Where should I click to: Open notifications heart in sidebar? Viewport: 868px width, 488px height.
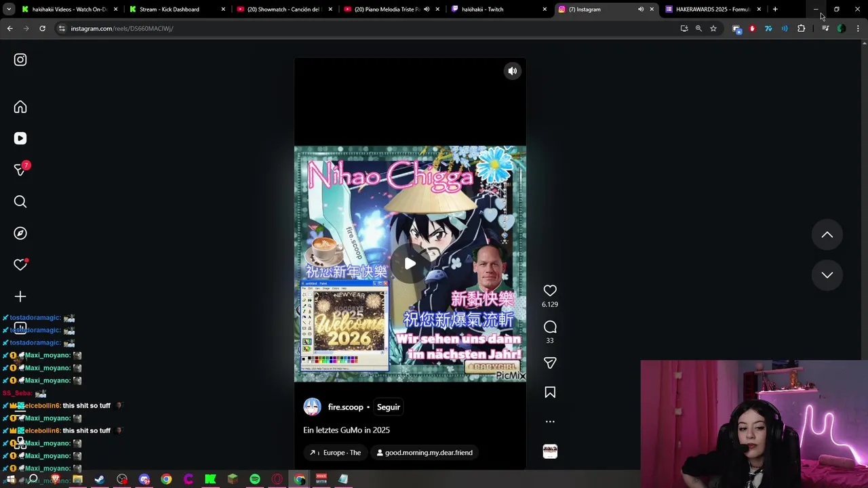coord(20,265)
